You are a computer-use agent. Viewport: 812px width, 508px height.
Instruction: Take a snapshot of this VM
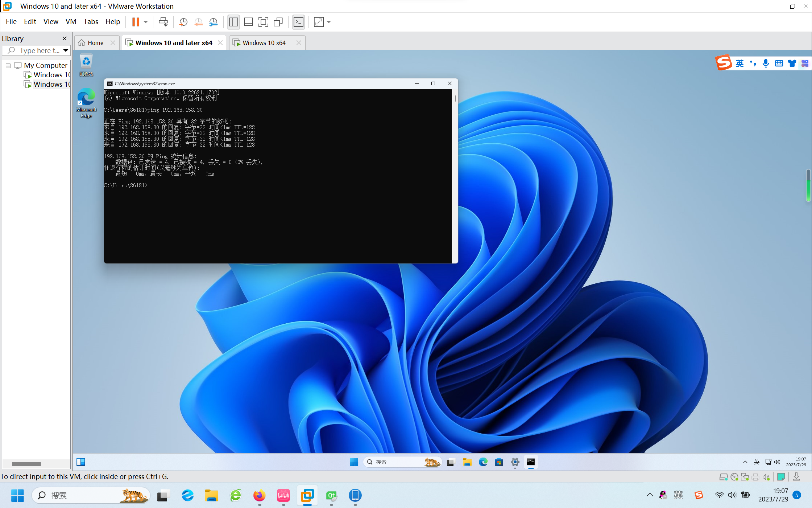pos(183,22)
